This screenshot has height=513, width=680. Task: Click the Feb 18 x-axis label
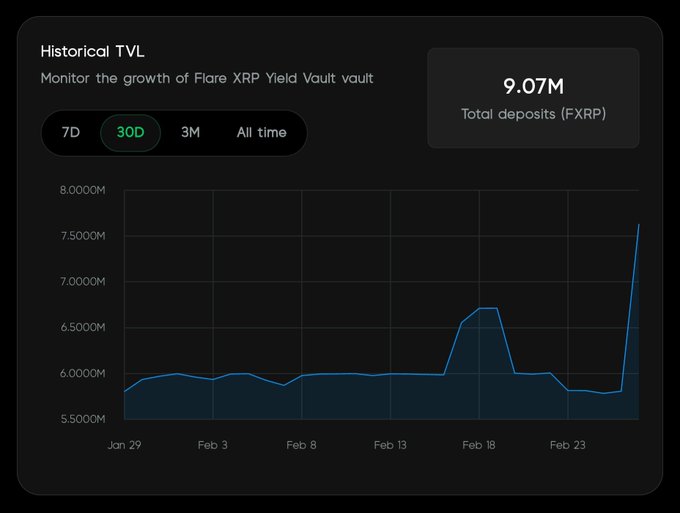(x=479, y=446)
